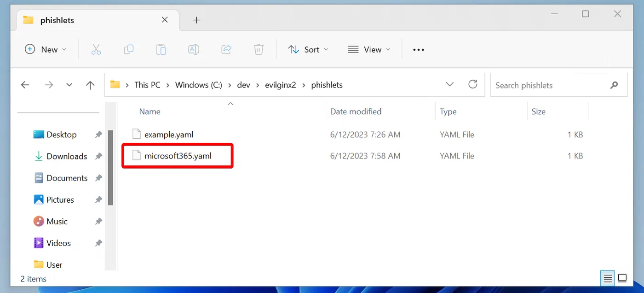Switch to large thumbnails view button
The image size is (644, 293).
point(622,278)
